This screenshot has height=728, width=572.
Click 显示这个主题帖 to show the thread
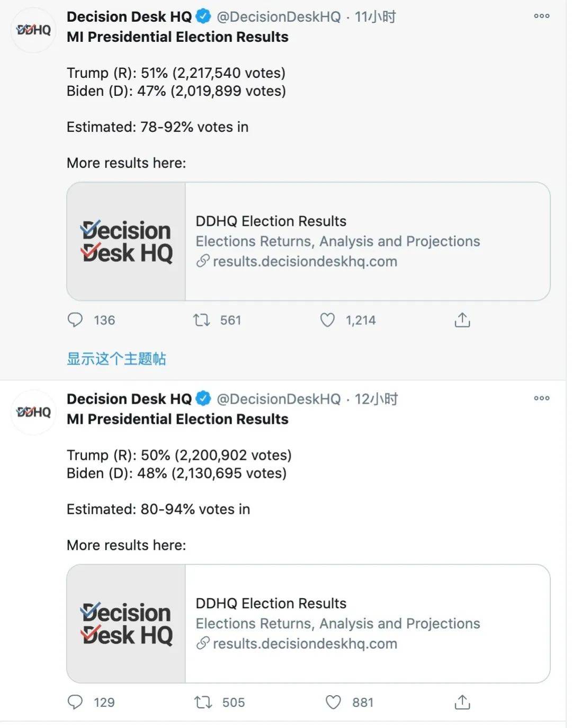[x=116, y=359]
